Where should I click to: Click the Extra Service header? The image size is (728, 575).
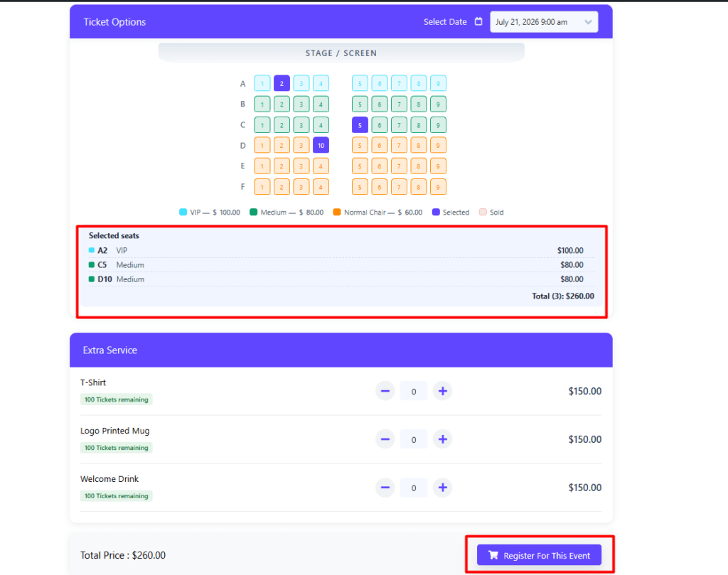point(341,350)
